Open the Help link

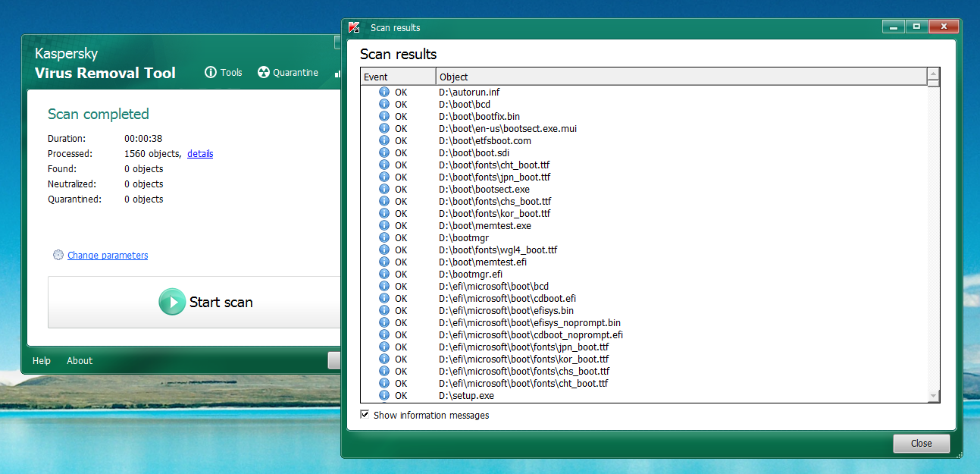point(42,361)
